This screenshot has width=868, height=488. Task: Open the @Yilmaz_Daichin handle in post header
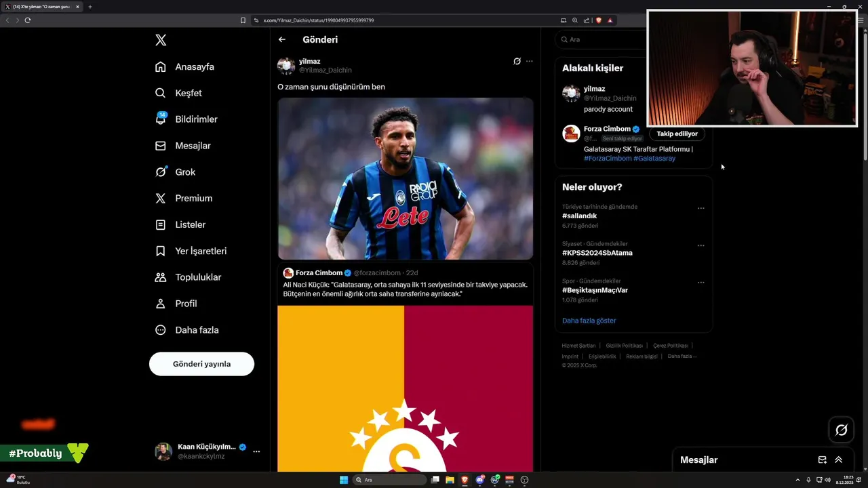pos(325,70)
